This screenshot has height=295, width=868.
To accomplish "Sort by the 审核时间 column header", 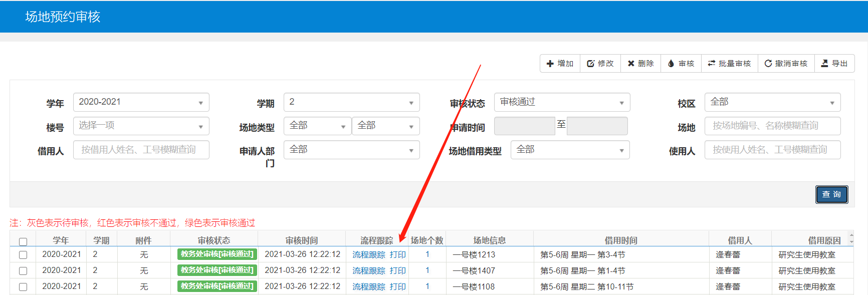I will pyautogui.click(x=301, y=240).
